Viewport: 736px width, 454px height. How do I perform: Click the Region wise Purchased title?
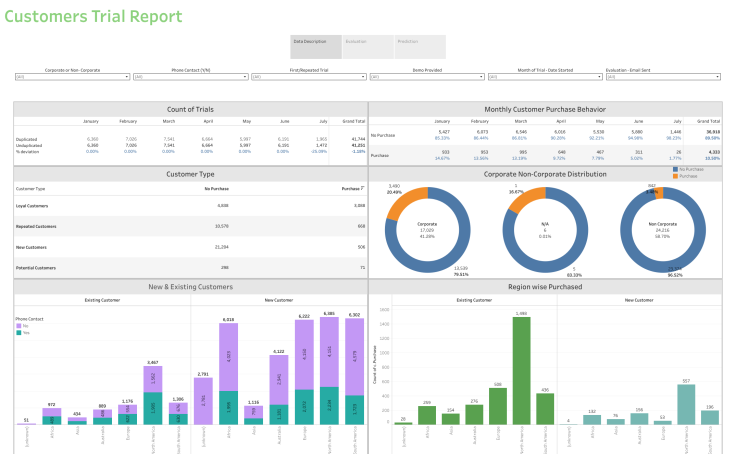[545, 287]
